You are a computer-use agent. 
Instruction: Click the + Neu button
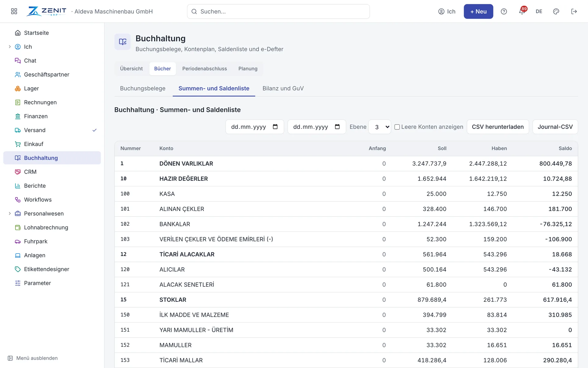[x=478, y=11]
